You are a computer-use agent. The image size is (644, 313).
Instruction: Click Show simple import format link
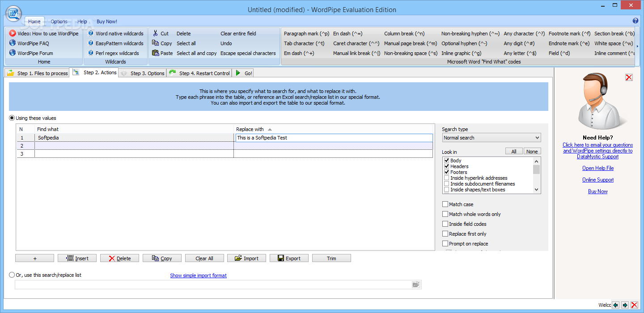198,275
